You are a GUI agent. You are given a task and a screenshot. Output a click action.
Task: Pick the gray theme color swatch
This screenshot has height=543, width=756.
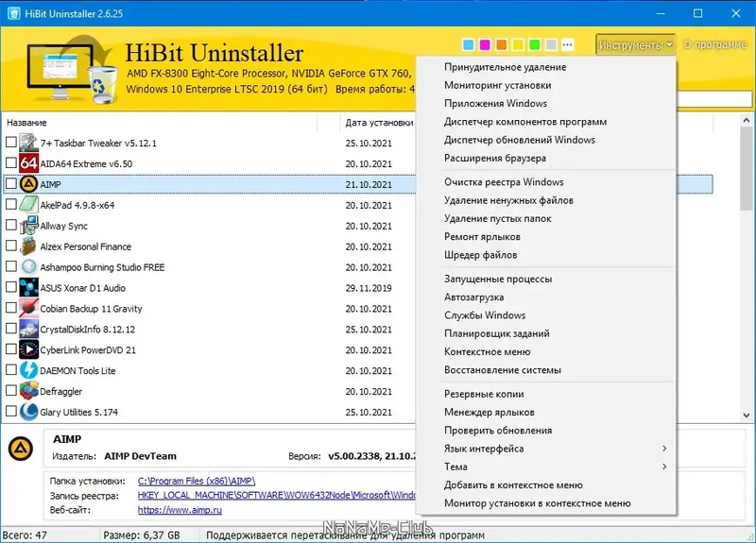(551, 44)
